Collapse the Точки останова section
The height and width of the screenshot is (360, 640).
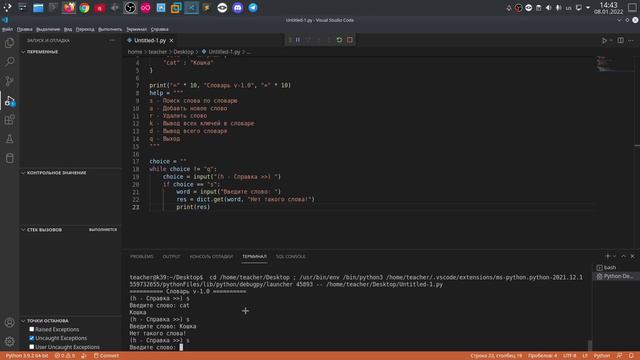(x=23, y=321)
